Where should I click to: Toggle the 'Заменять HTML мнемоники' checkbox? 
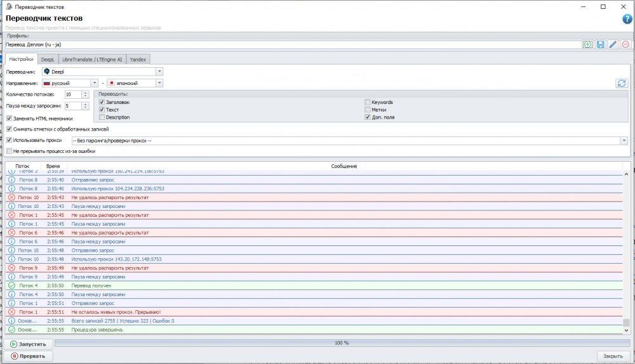[9, 118]
